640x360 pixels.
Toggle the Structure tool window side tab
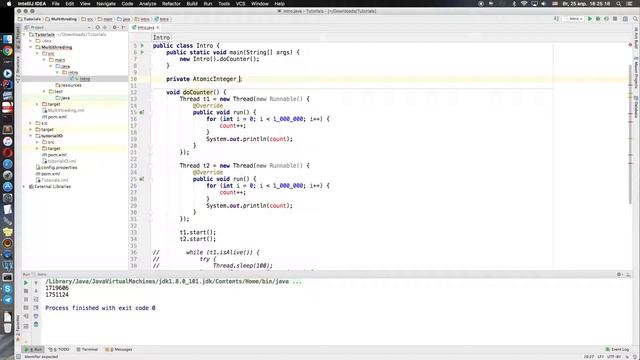(x=18, y=69)
